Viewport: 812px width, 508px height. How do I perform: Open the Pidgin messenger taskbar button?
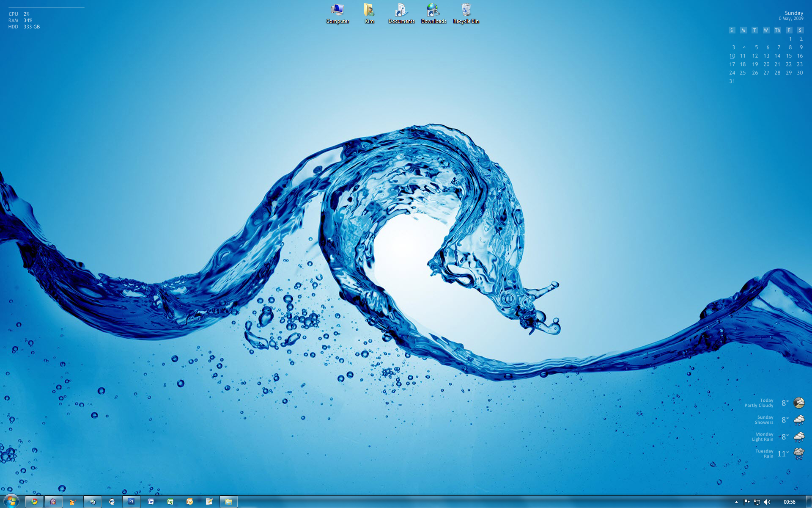click(x=53, y=502)
